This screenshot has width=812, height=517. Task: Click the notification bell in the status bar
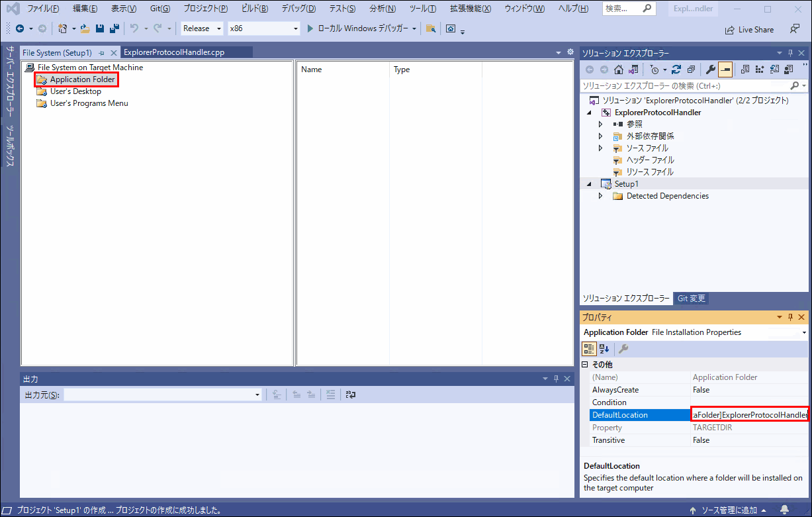coord(784,510)
